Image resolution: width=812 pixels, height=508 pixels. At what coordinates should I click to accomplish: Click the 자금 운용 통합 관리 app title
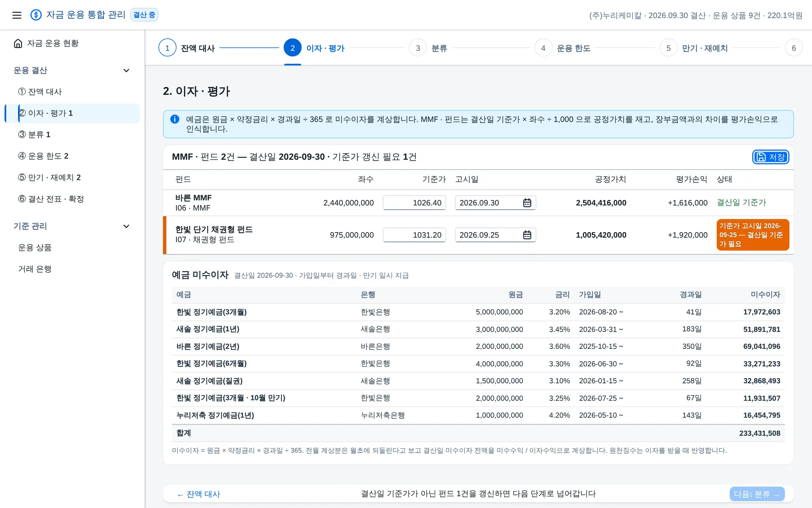pyautogui.click(x=86, y=15)
